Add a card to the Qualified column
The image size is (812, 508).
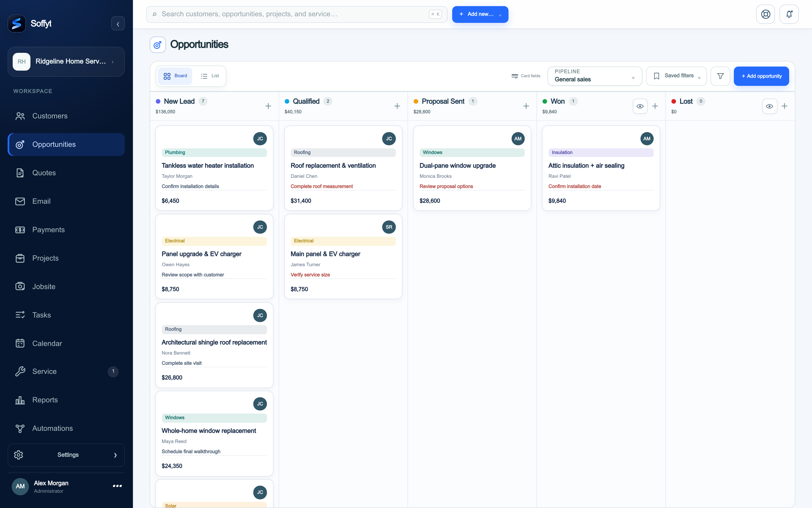point(397,106)
